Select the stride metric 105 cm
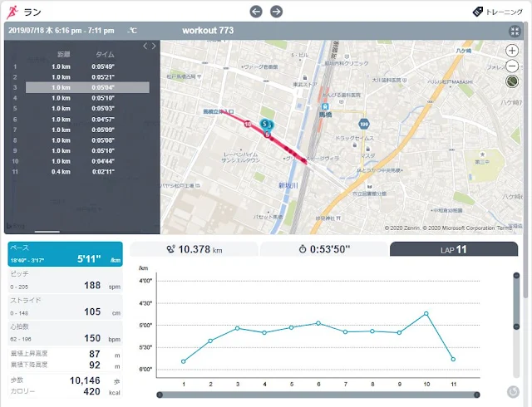 click(x=65, y=307)
